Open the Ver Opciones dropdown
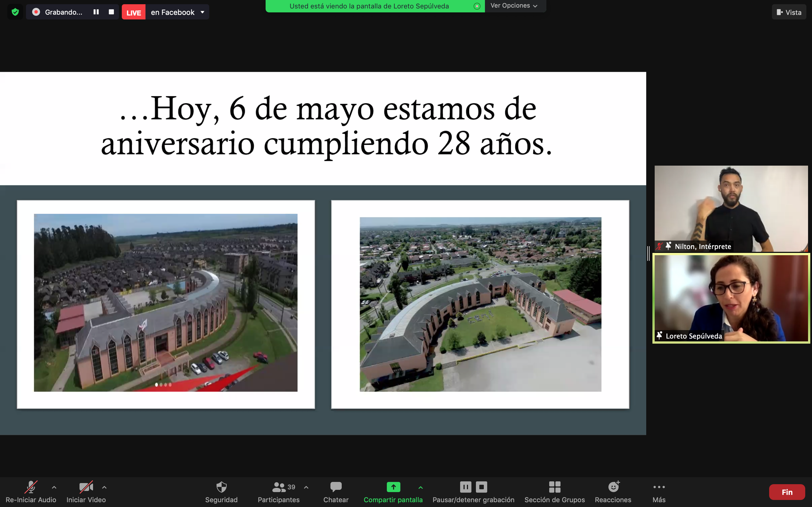This screenshot has height=507, width=812. 514,6
